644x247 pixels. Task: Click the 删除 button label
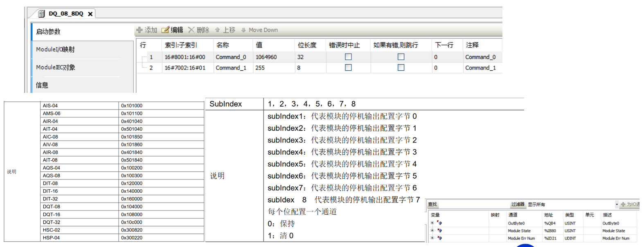203,30
